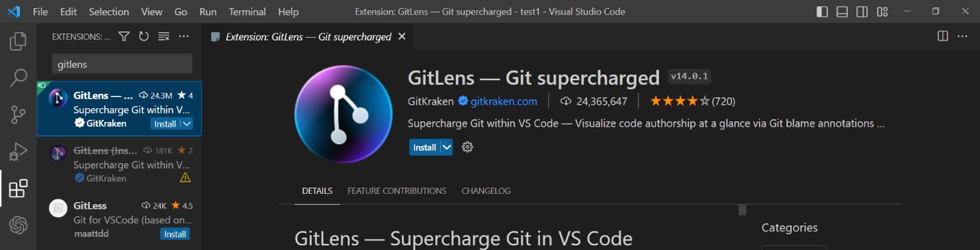Split the editor to the right
Screen dimensions: 980x250
(x=942, y=36)
